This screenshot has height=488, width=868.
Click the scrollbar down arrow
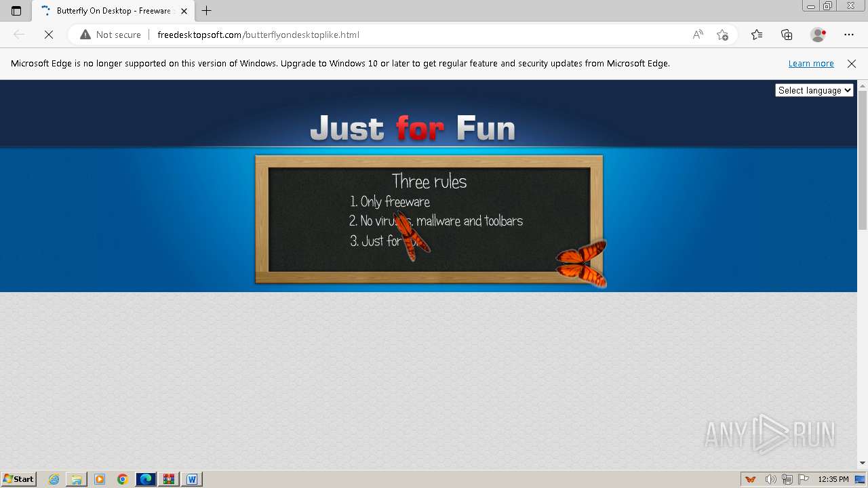pyautogui.click(x=863, y=463)
